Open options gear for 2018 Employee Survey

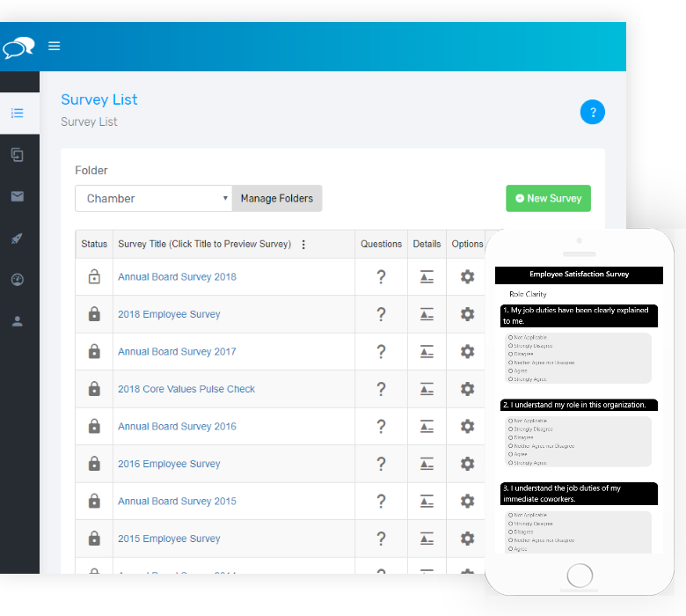click(467, 314)
